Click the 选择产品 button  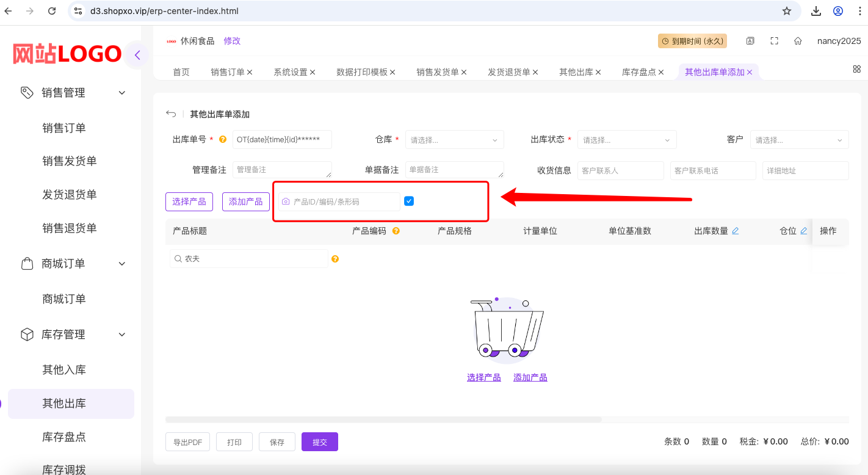[189, 201]
